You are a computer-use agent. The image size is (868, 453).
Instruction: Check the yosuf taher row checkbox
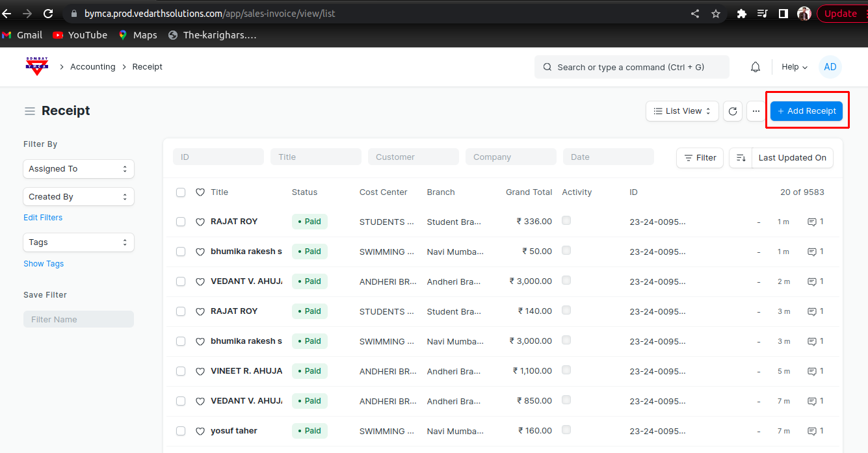(181, 431)
